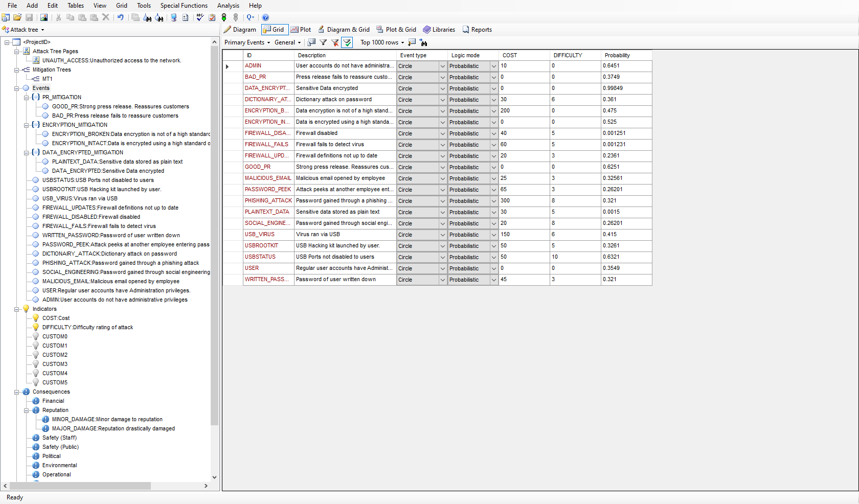Click the find binoculars icon in grid toolbar
This screenshot has width=859, height=504.
423,42
